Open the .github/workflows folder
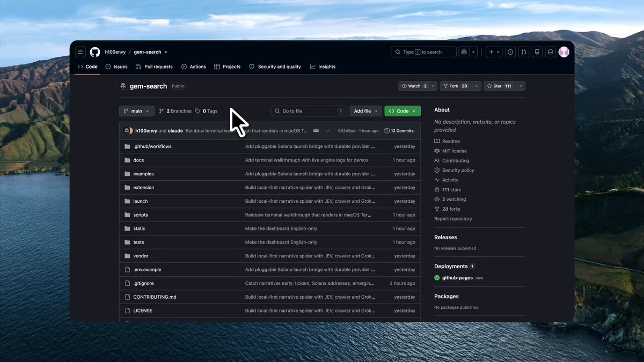This screenshot has height=362, width=644. 152,146
